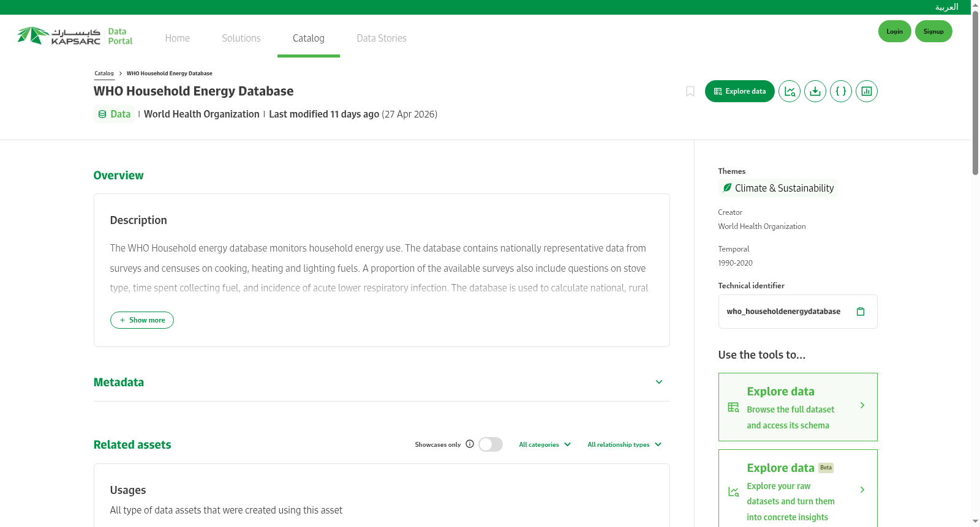Image resolution: width=980 pixels, height=527 pixels.
Task: Open the All relationship types dropdown
Action: [x=625, y=444]
